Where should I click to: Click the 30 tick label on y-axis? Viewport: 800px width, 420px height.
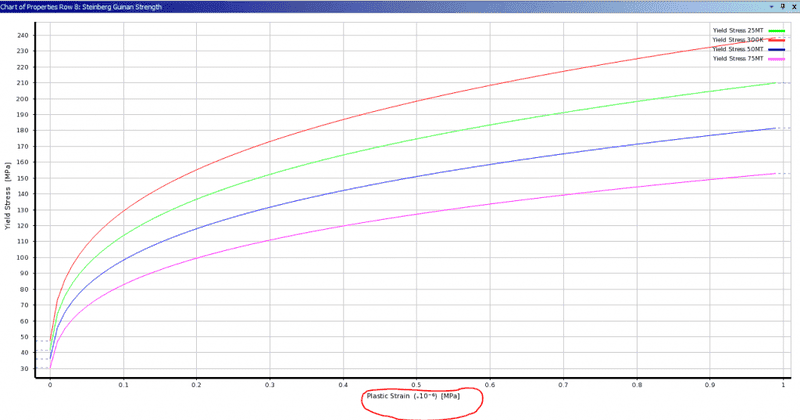(x=26, y=369)
